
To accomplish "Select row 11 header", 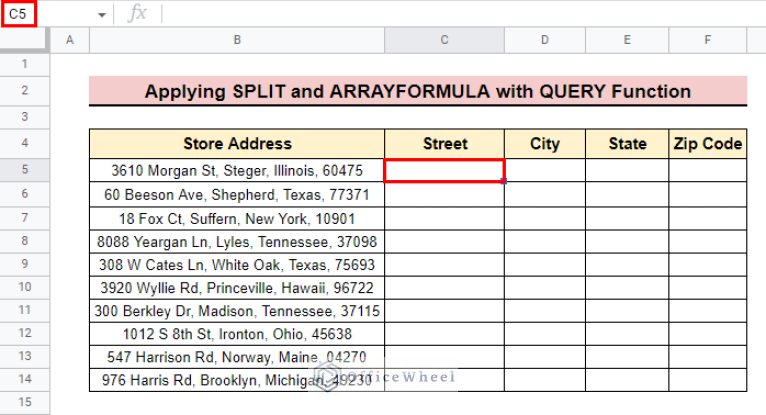I will click(x=24, y=310).
